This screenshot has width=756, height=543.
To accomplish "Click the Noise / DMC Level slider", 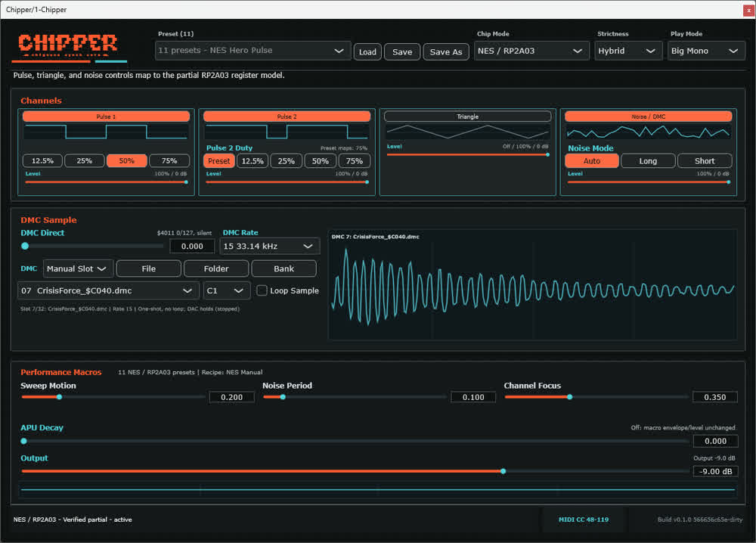I will pyautogui.click(x=649, y=182).
